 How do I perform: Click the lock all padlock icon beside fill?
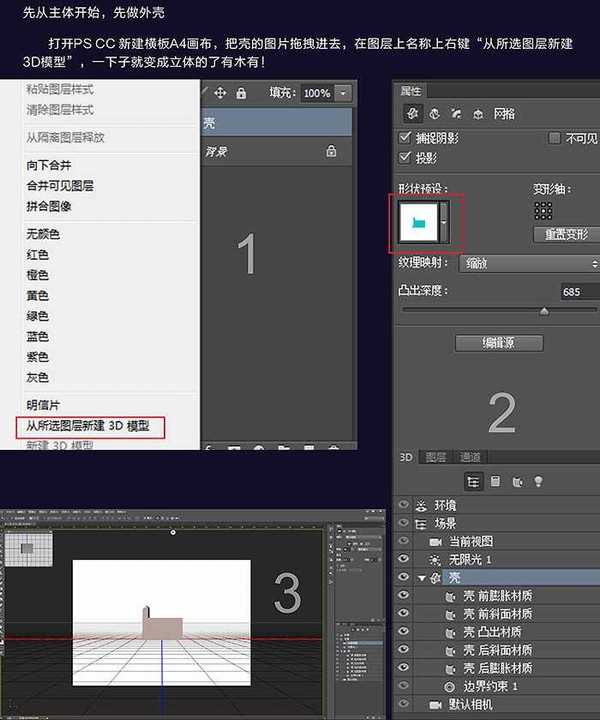(x=241, y=93)
